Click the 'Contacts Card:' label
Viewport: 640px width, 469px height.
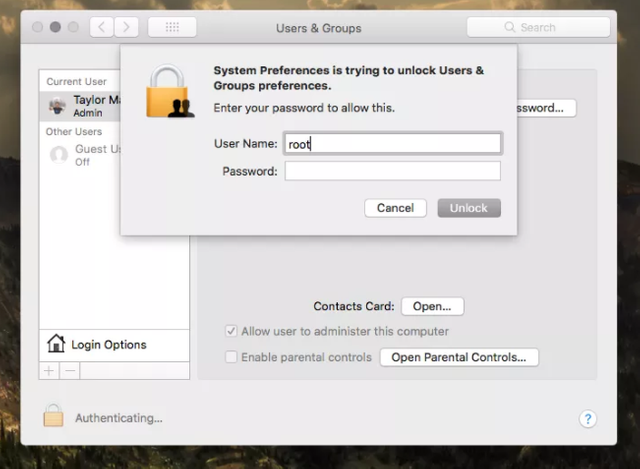click(354, 306)
